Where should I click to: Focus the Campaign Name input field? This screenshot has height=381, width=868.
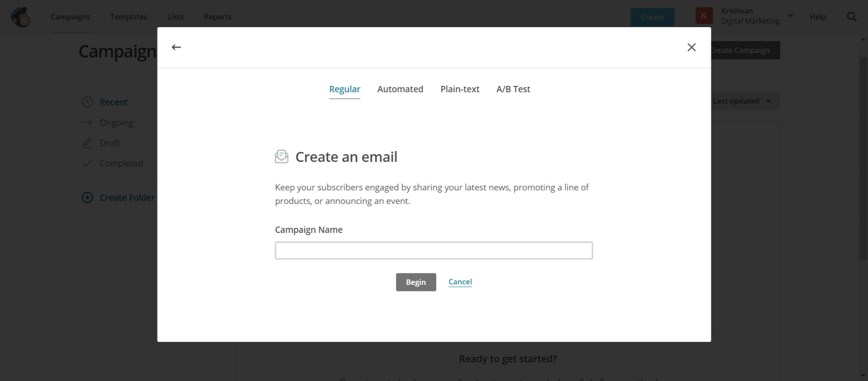[433, 250]
